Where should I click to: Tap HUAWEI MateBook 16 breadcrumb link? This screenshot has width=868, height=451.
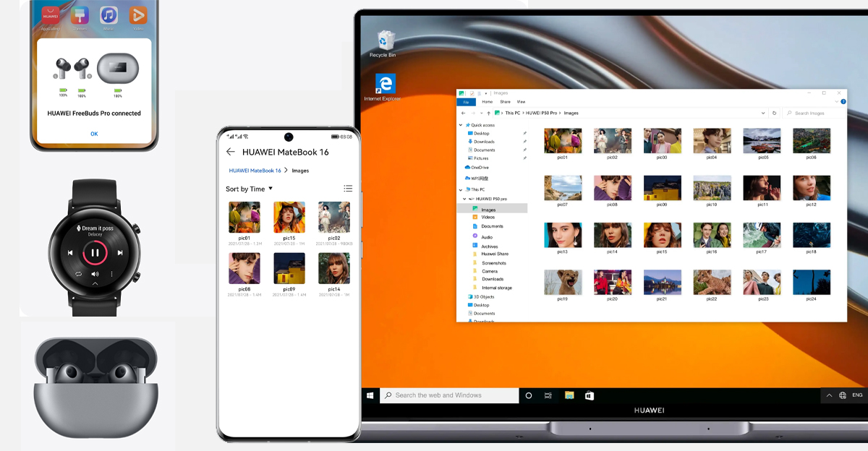click(255, 171)
